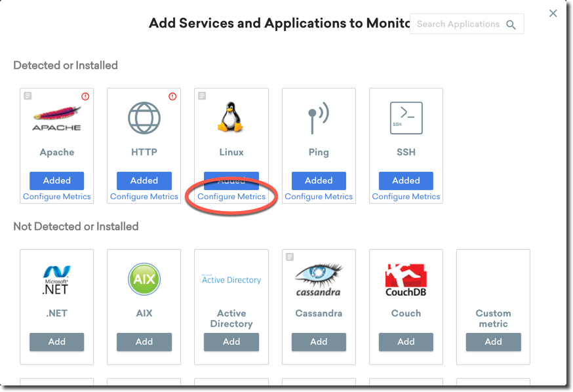This screenshot has height=392, width=573.
Task: Close the Add Services dialog
Action: (x=553, y=14)
